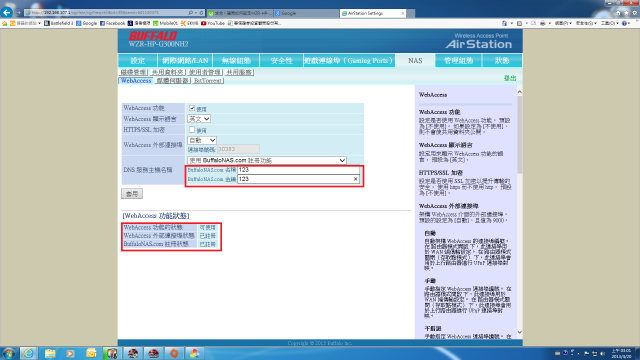
Task: Close the AirStation Settings browser tab
Action: tap(403, 13)
